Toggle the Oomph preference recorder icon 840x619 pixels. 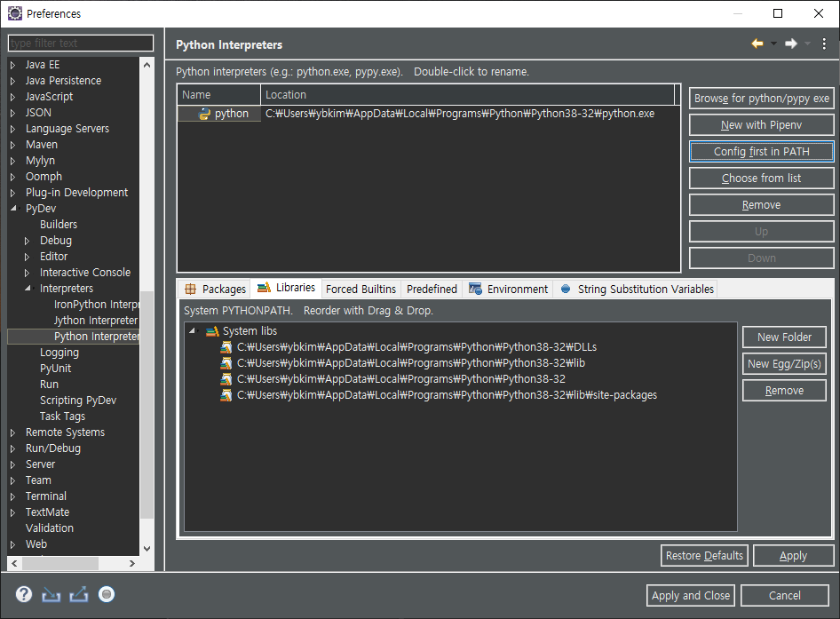tap(107, 594)
